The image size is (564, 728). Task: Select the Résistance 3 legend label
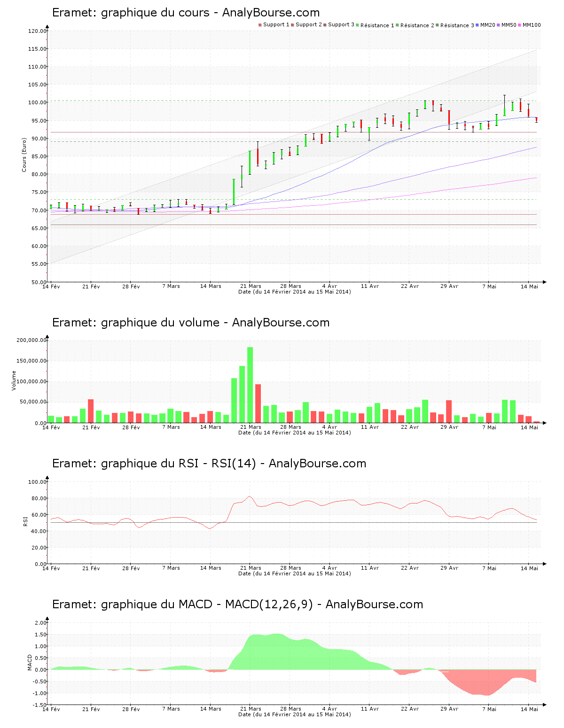click(457, 25)
